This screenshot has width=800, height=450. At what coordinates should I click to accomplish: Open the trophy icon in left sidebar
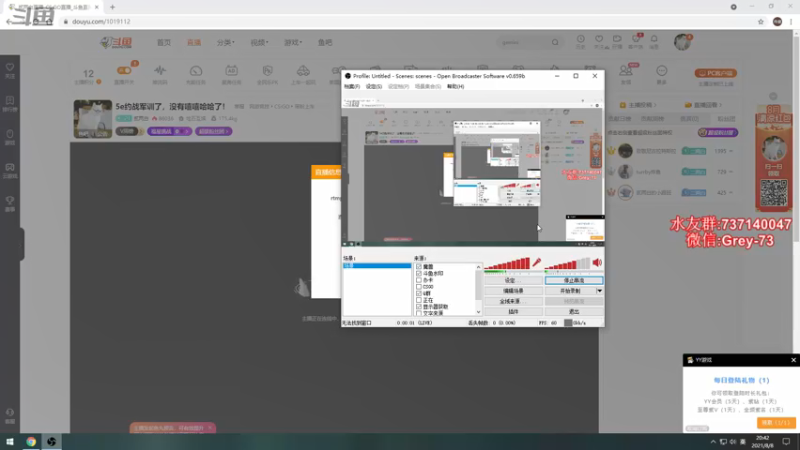(x=10, y=201)
